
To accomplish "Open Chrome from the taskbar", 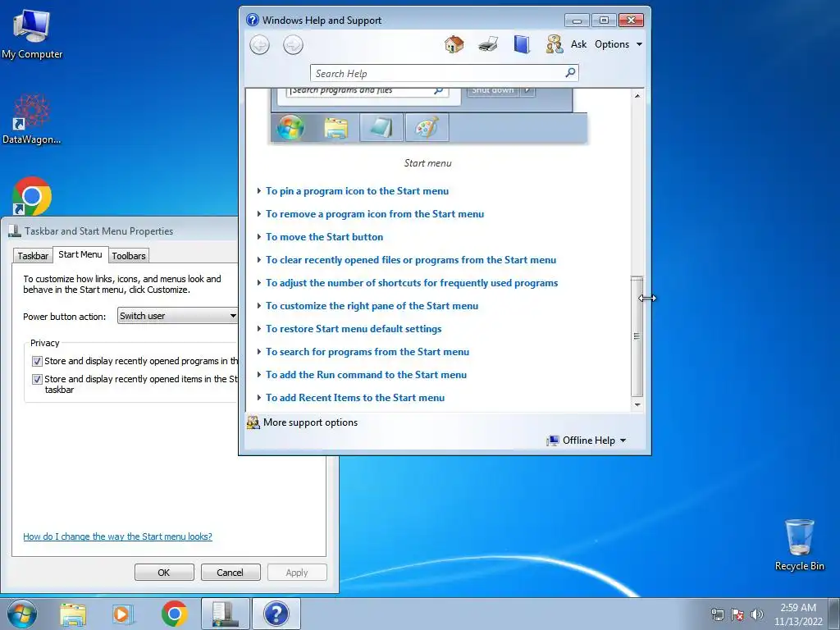I will pos(174,614).
